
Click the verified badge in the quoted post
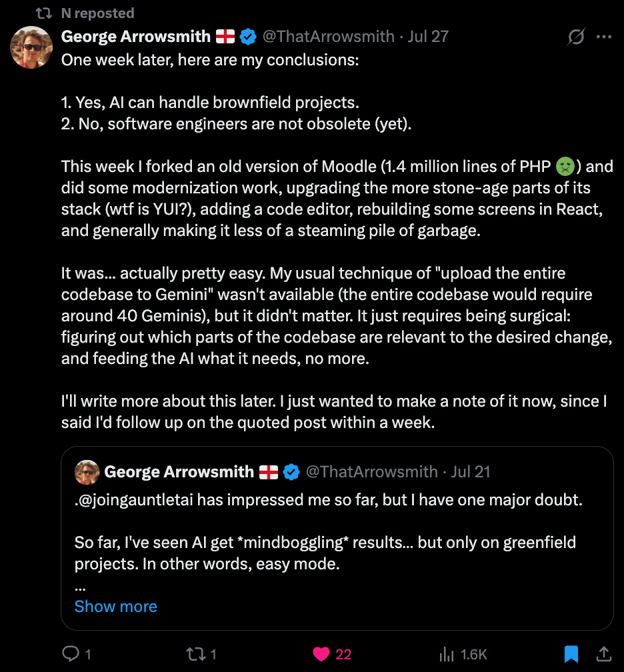(x=291, y=472)
